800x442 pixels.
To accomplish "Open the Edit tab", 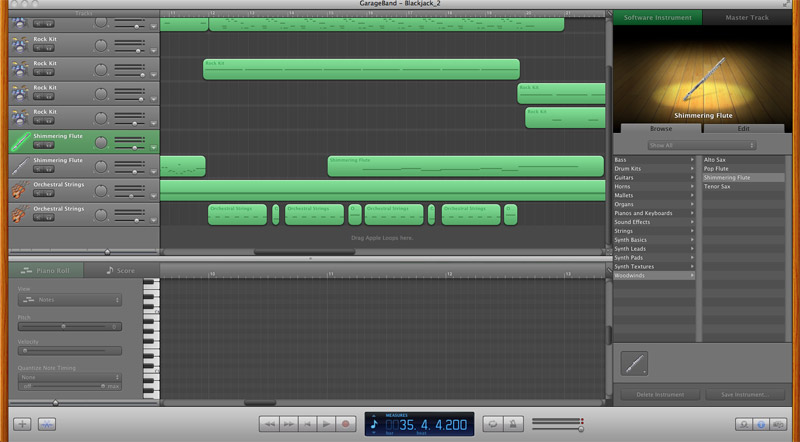I will pos(743,129).
